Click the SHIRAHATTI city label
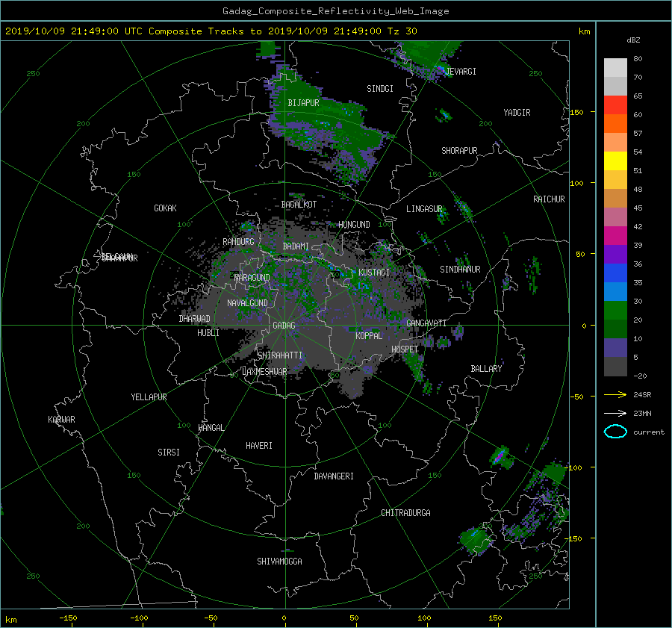 coord(280,355)
